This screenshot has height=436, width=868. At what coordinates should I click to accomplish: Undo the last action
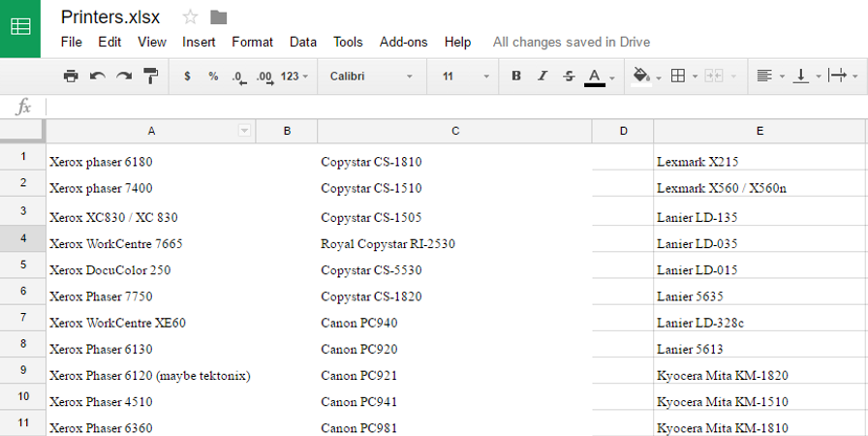[x=97, y=76]
